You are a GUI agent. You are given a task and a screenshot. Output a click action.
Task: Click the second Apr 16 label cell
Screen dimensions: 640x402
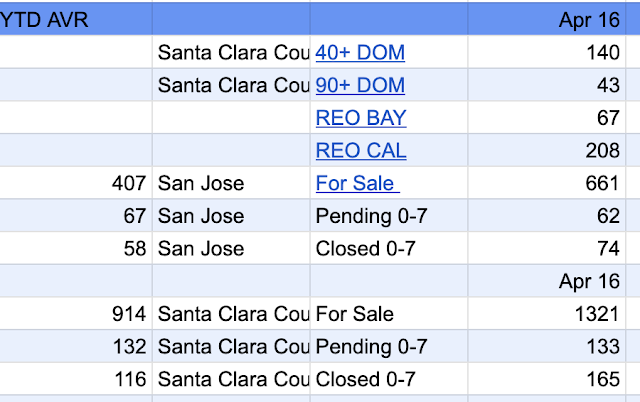(547, 281)
